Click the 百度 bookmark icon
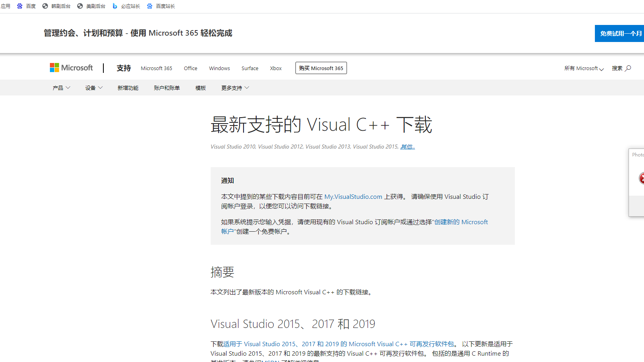Viewport: 644px width, 362px height. (20, 6)
